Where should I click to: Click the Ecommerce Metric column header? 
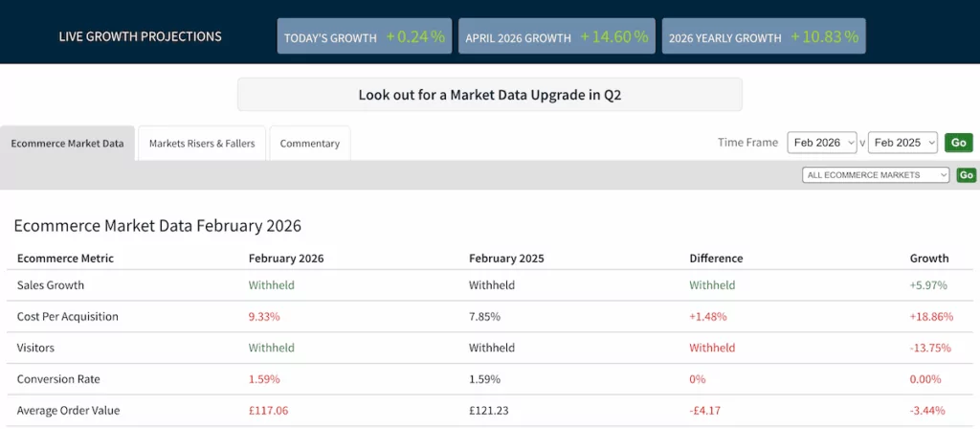(66, 259)
